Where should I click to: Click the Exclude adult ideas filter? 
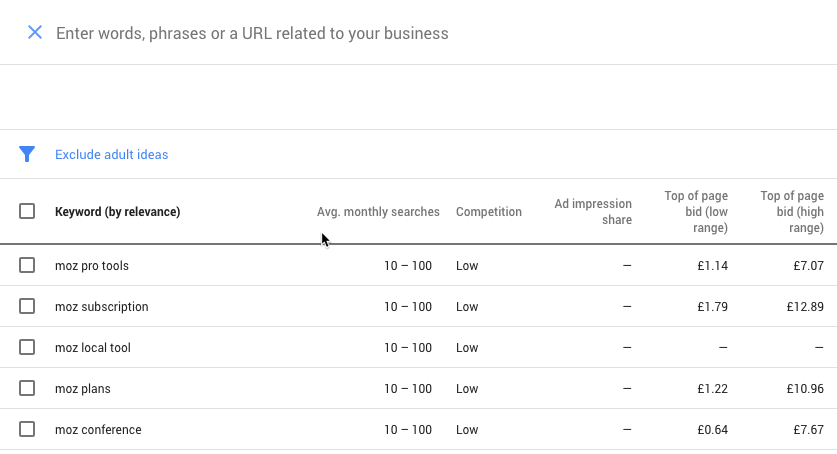111,155
